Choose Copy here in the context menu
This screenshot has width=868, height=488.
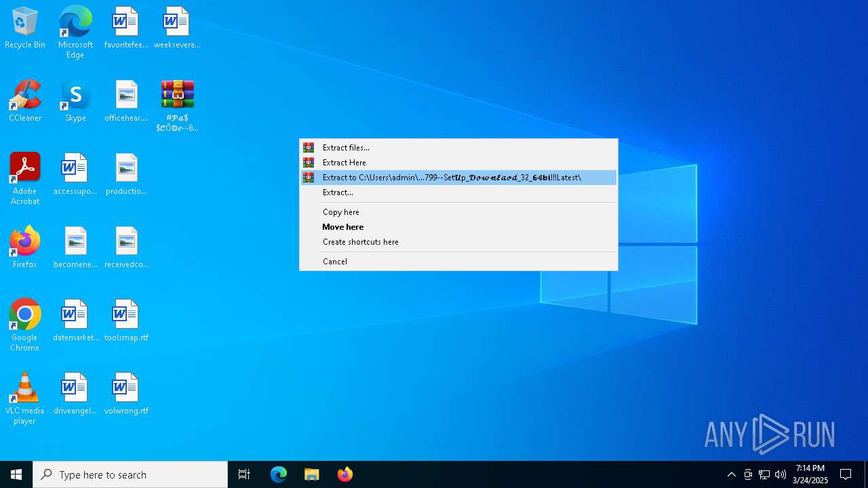click(x=458, y=212)
